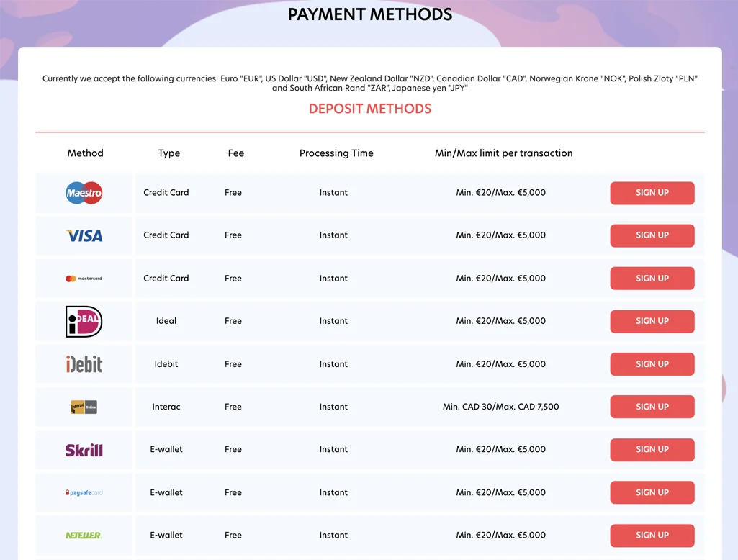Sign up with Neteller

point(652,536)
